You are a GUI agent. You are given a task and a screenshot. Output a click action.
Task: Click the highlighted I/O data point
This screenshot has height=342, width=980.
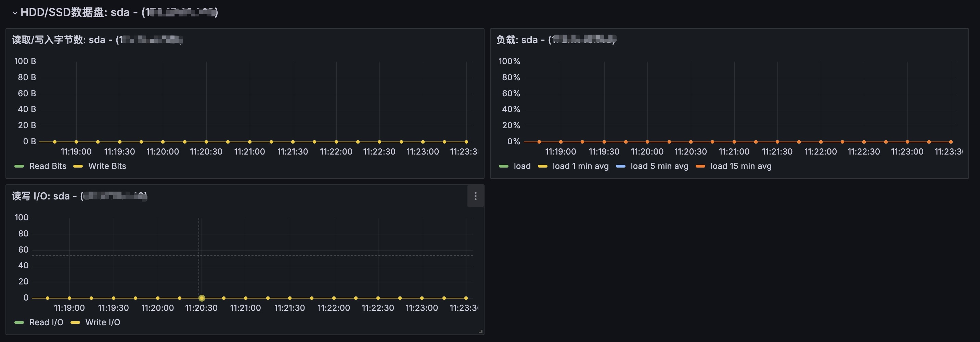[202, 298]
